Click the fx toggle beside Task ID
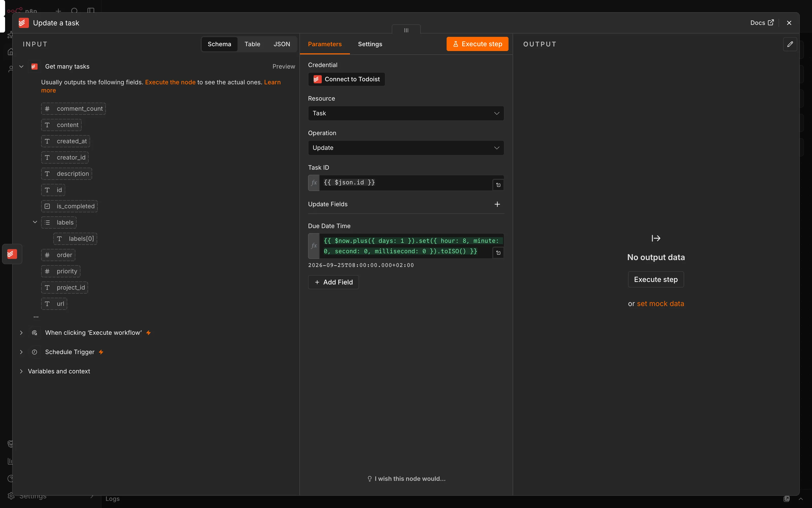 coord(314,183)
